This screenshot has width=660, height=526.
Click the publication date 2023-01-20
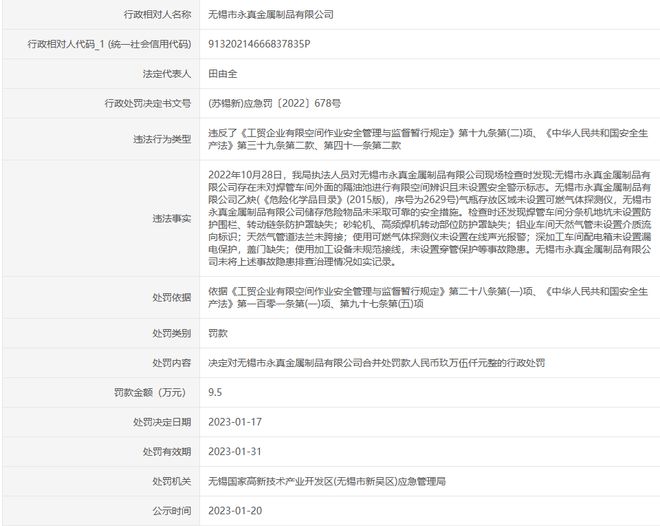tap(233, 508)
